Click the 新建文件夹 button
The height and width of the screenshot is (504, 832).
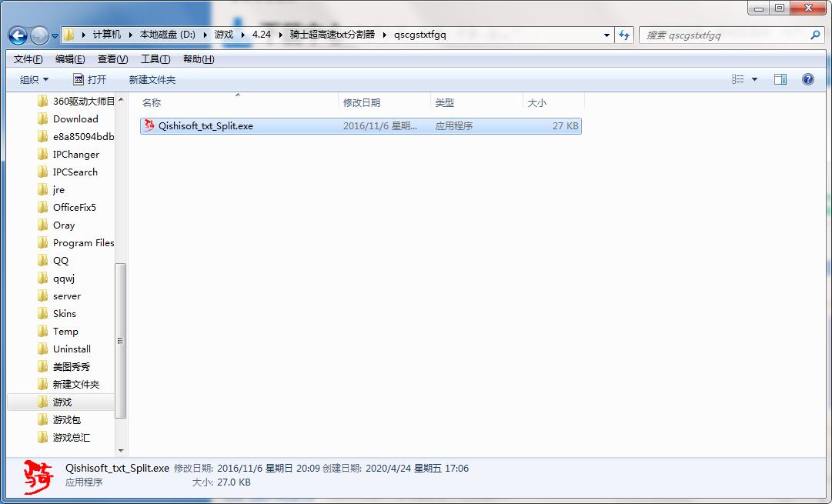tap(152, 79)
